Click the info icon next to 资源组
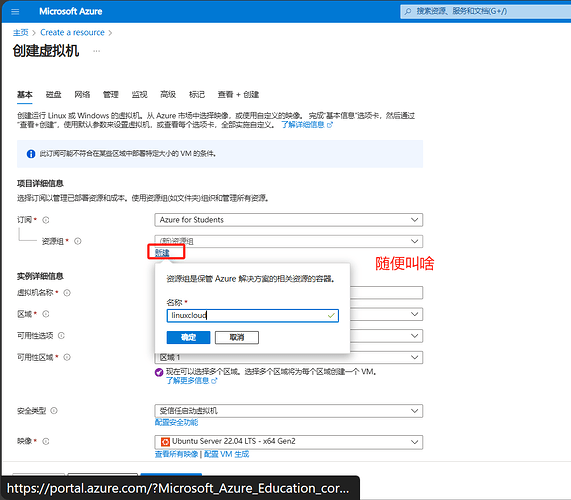571x500 pixels. coord(78,241)
